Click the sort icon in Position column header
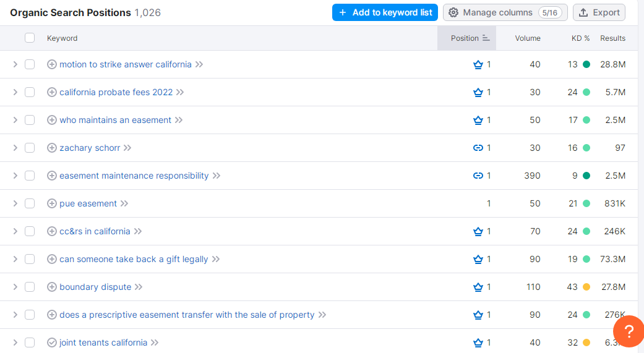This screenshot has width=644, height=353. (x=486, y=38)
